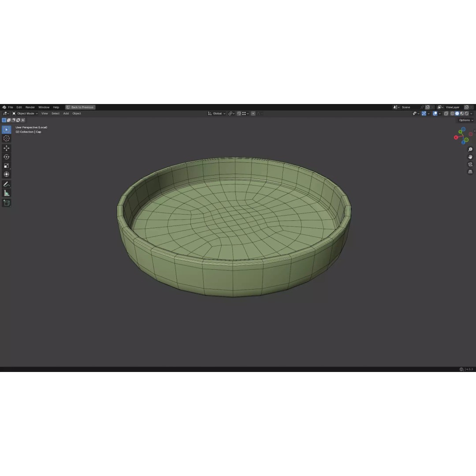Open the Help menu
This screenshot has height=476, width=476.
click(x=56, y=107)
